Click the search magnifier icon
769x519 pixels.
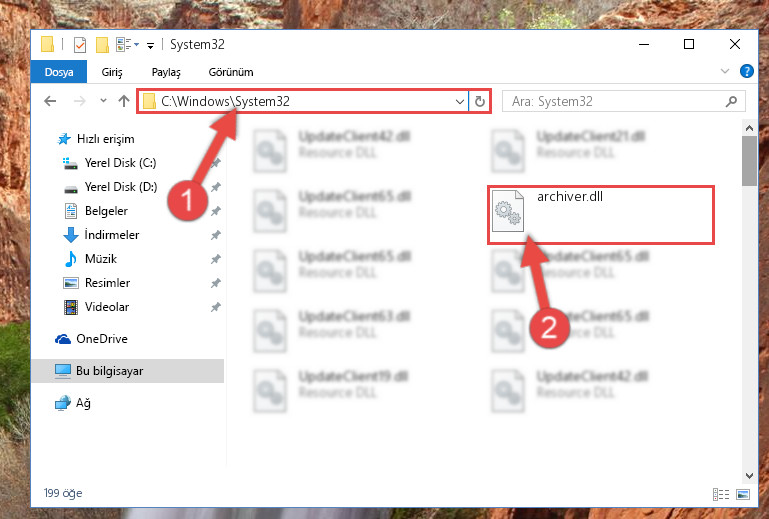point(731,102)
